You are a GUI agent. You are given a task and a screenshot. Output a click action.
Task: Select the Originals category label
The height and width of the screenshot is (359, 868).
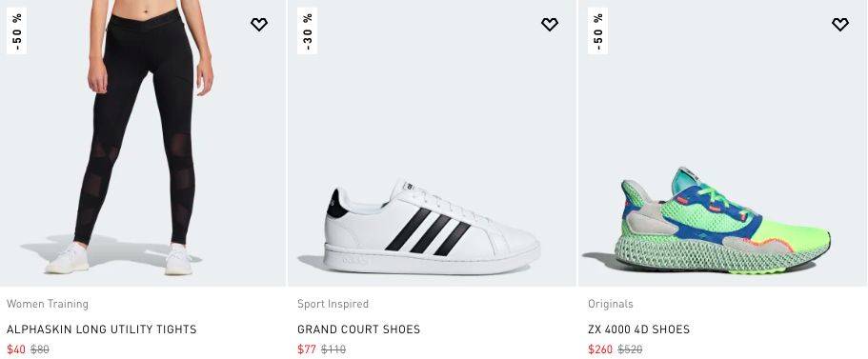coord(610,304)
